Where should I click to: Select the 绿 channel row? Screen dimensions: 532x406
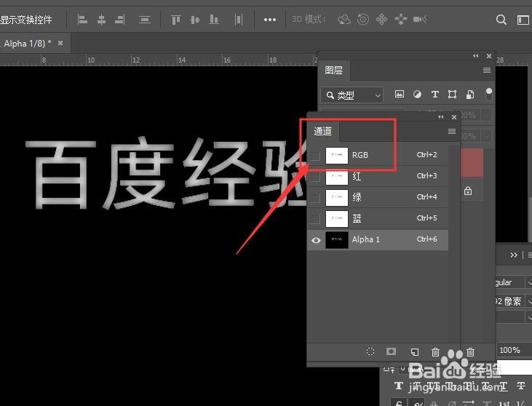[x=378, y=197]
